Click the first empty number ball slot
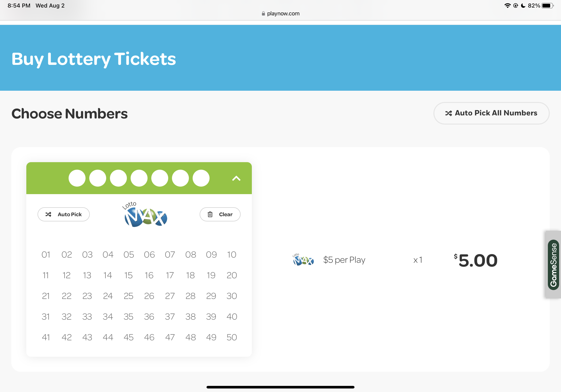 77,178
